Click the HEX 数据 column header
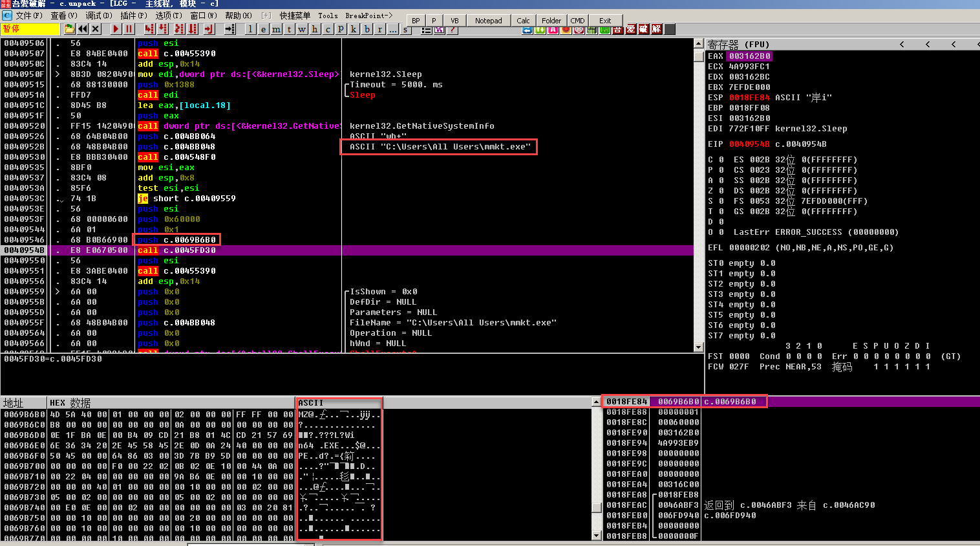 [171, 403]
